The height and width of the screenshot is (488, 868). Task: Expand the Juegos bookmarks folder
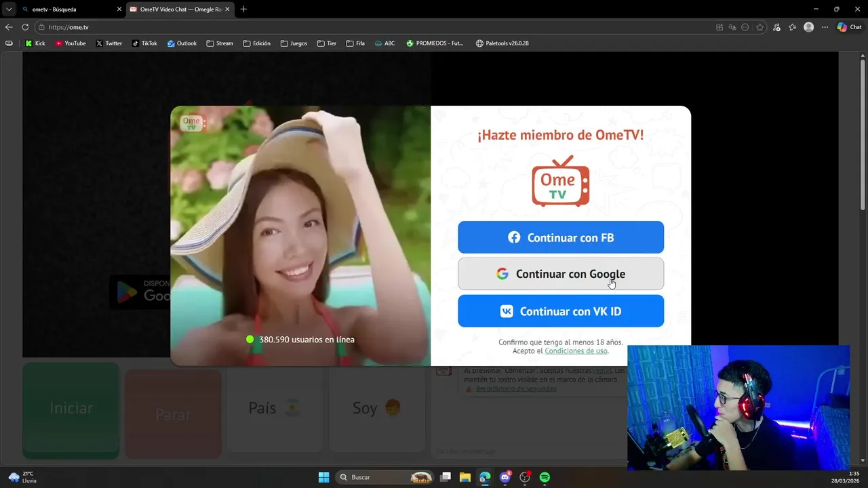point(294,43)
